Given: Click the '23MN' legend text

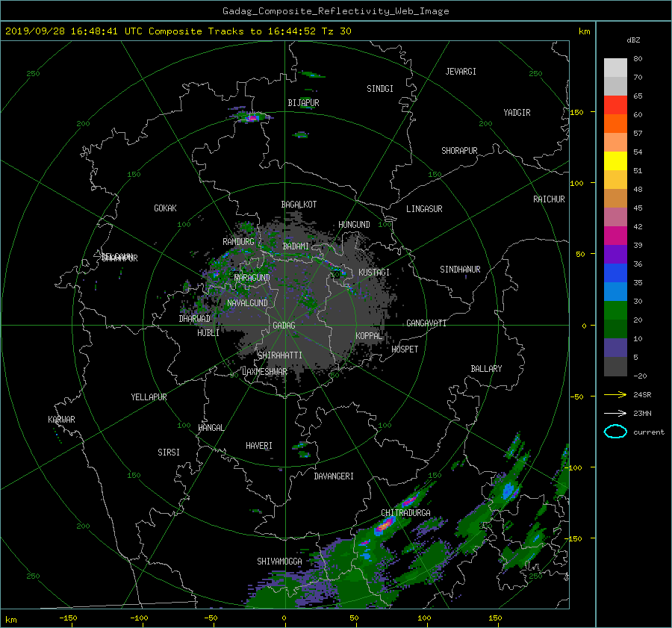Looking at the screenshot, I should click(642, 414).
